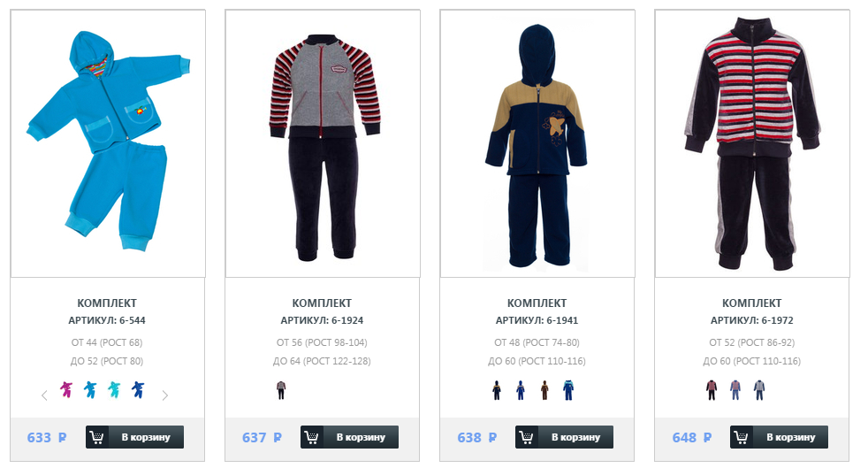Viewport: 868px width, 468px height.
Task: Add the 637 ₽ set to cart
Action: click(x=349, y=437)
